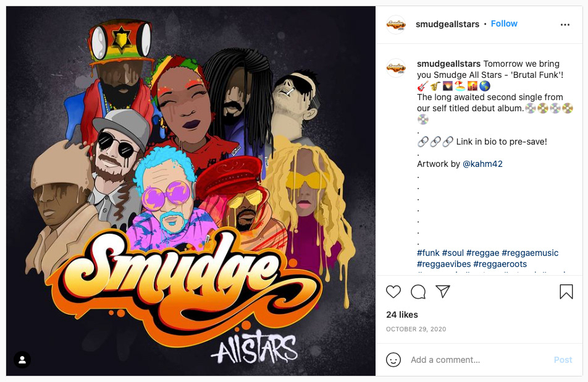The image size is (588, 382).
Task: Open comments via speech bubble icon
Action: [x=418, y=292]
